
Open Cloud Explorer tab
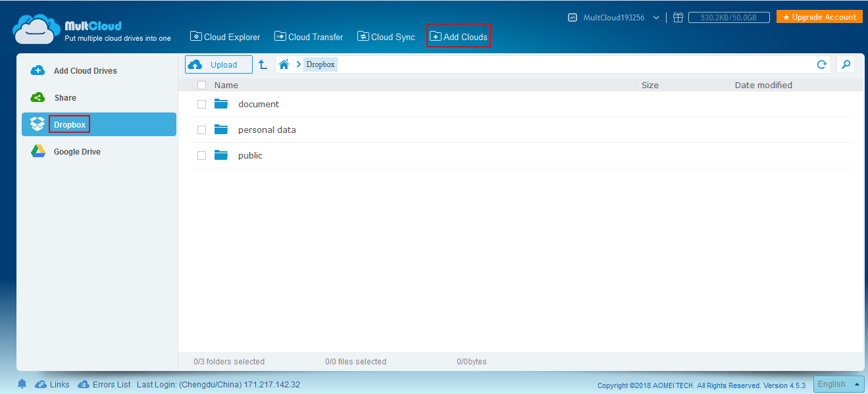point(225,37)
